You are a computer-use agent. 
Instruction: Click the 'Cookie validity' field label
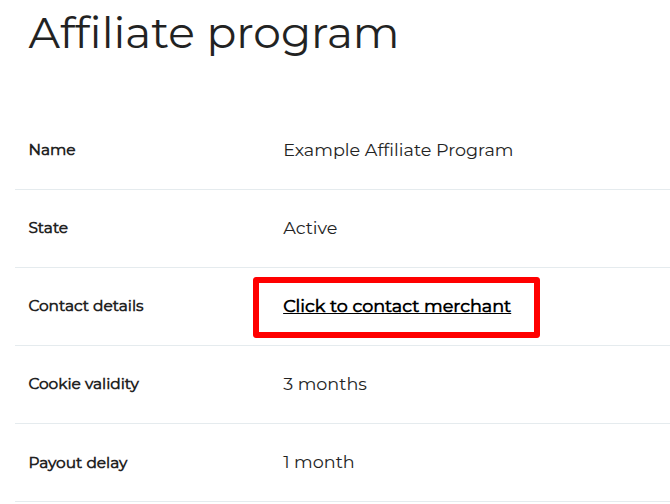84,384
